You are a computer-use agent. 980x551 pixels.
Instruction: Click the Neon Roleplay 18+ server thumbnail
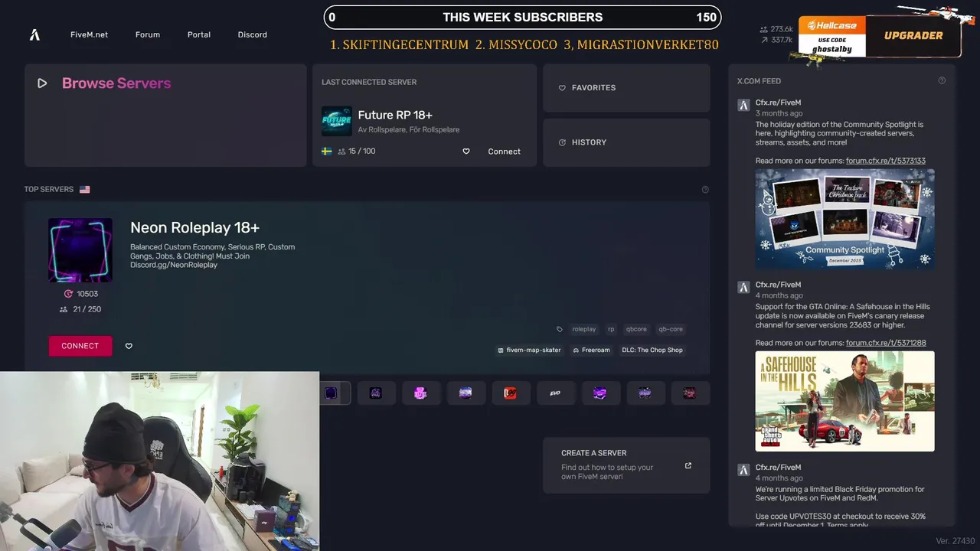click(x=80, y=250)
